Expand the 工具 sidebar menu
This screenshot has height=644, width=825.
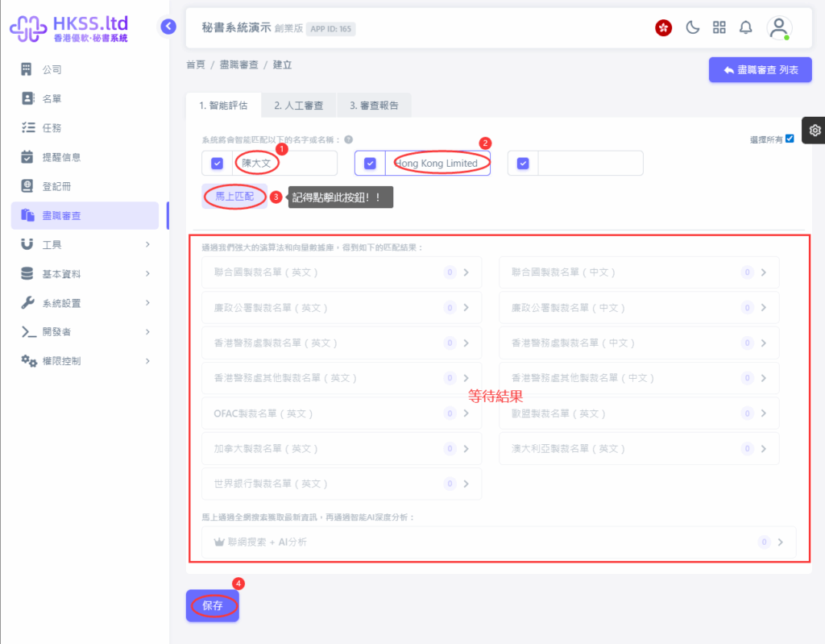(85, 244)
